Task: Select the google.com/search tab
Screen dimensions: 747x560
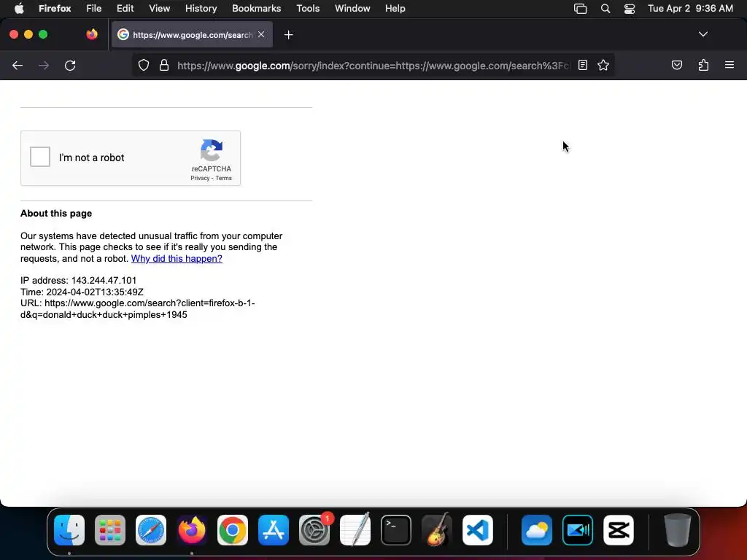Action: click(192, 34)
